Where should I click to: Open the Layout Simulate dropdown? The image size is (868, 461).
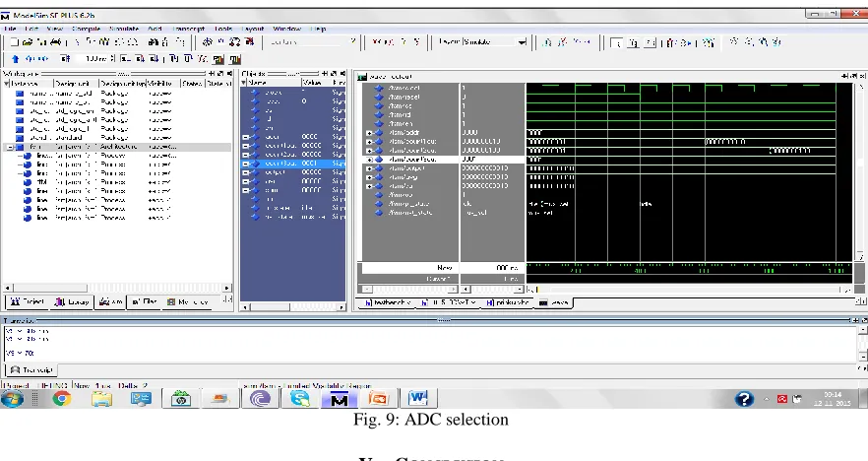[x=521, y=41]
